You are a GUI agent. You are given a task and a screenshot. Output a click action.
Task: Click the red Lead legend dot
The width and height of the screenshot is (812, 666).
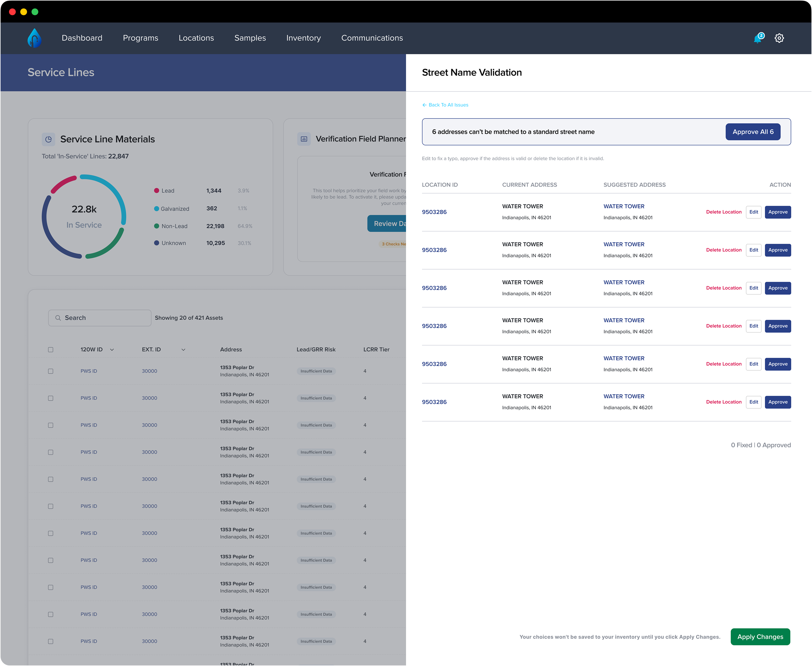(157, 191)
